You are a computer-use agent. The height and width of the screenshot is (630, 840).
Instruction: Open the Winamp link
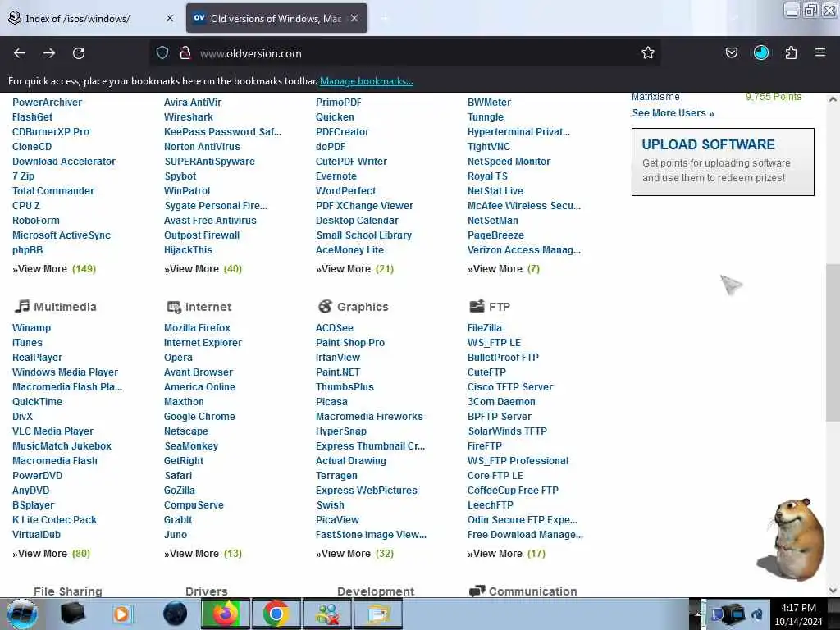32,328
